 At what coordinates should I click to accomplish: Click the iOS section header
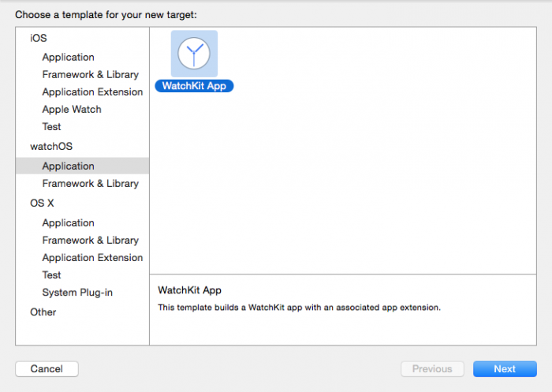pyautogui.click(x=39, y=38)
